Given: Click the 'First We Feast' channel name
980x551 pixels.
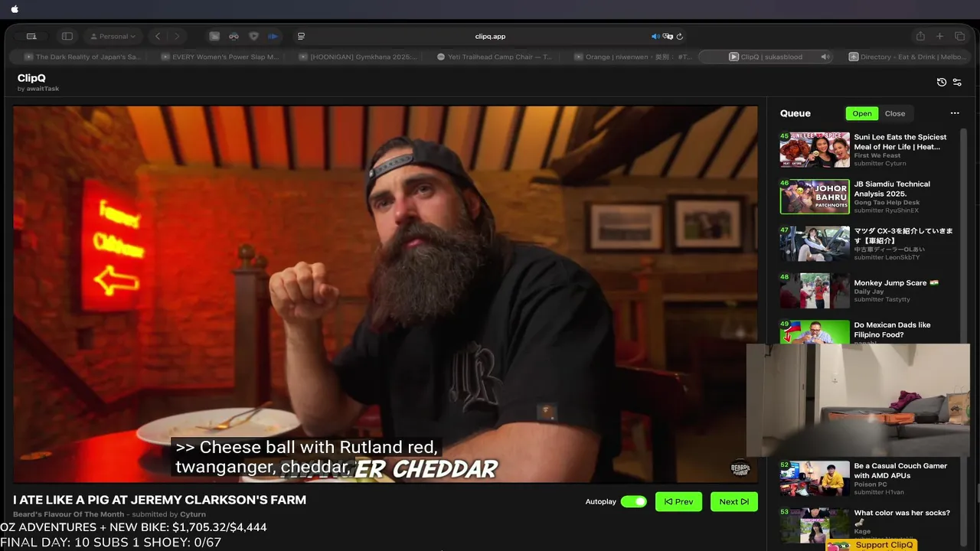Looking at the screenshot, I should [876, 155].
